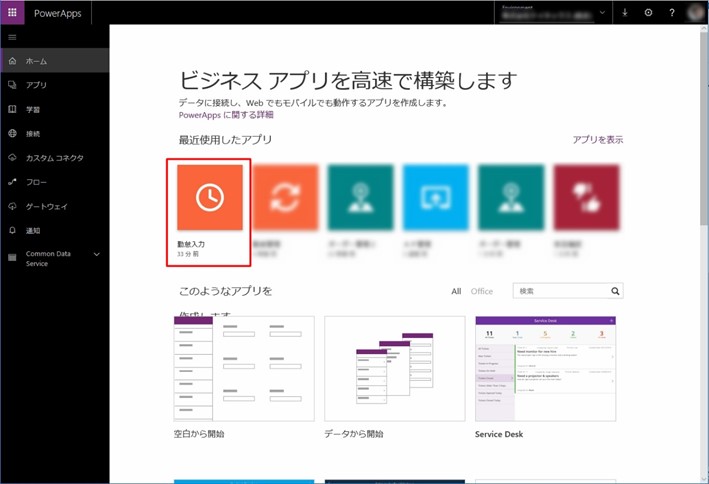Click the 最近使用したアプリ heading

tap(225, 140)
